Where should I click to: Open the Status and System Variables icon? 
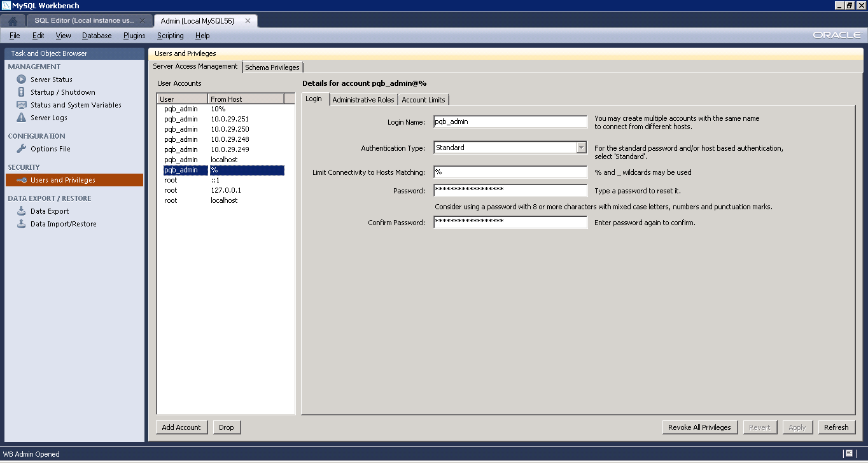coord(22,105)
